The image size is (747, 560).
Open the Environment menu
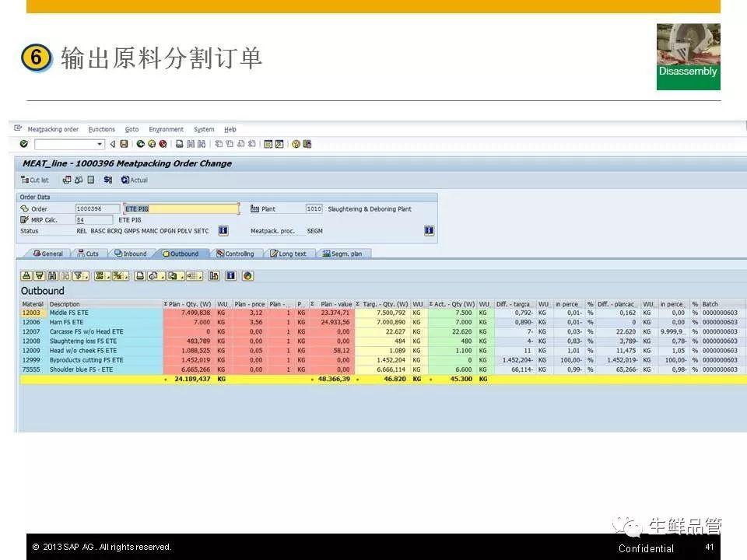[166, 129]
